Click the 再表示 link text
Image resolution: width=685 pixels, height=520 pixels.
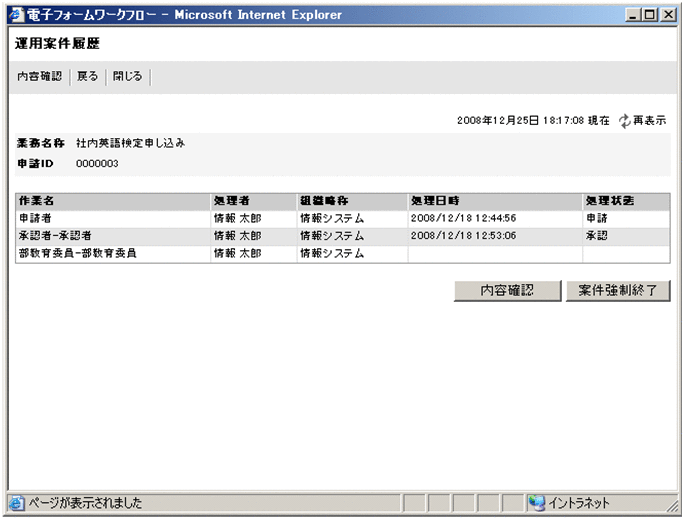coord(650,120)
